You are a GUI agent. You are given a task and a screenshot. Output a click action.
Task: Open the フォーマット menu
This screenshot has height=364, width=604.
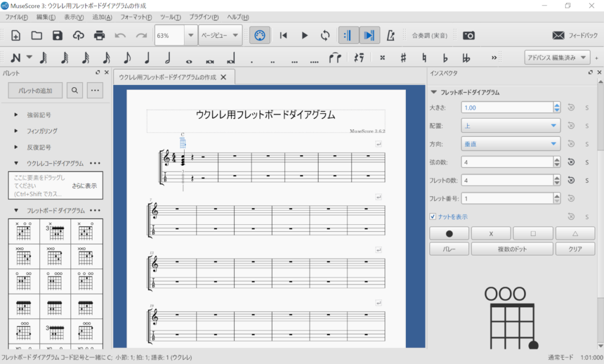[135, 17]
